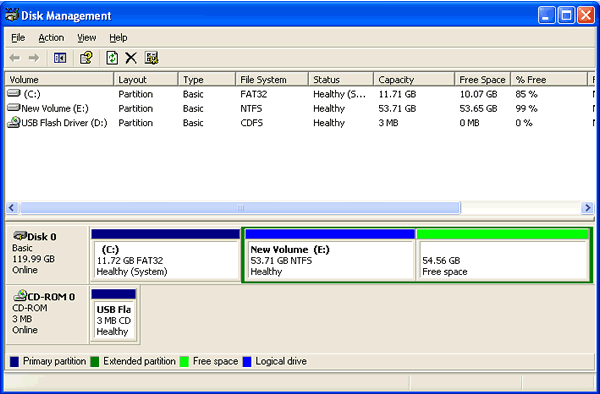Select the USB Flash Driver (D:) disc icon

pyautogui.click(x=14, y=122)
